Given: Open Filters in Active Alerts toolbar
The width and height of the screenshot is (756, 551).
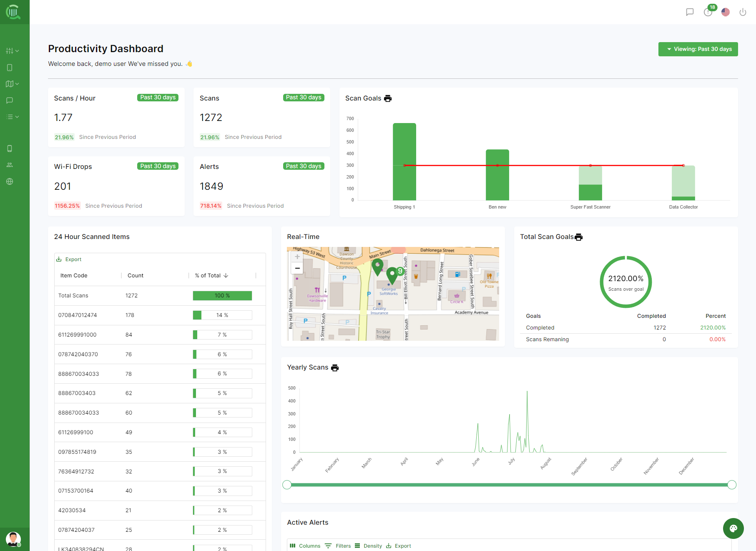Looking at the screenshot, I should [x=338, y=546].
